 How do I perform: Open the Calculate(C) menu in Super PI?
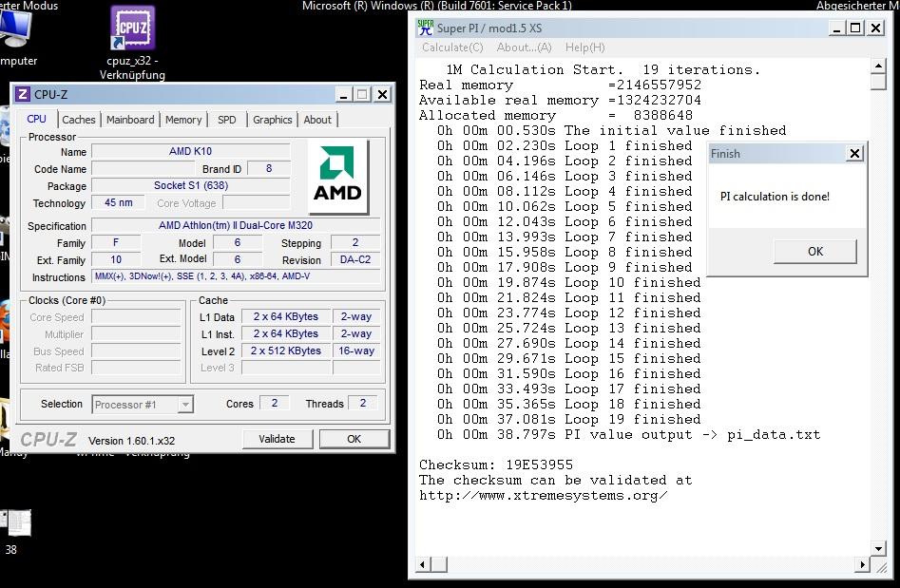tap(453, 47)
